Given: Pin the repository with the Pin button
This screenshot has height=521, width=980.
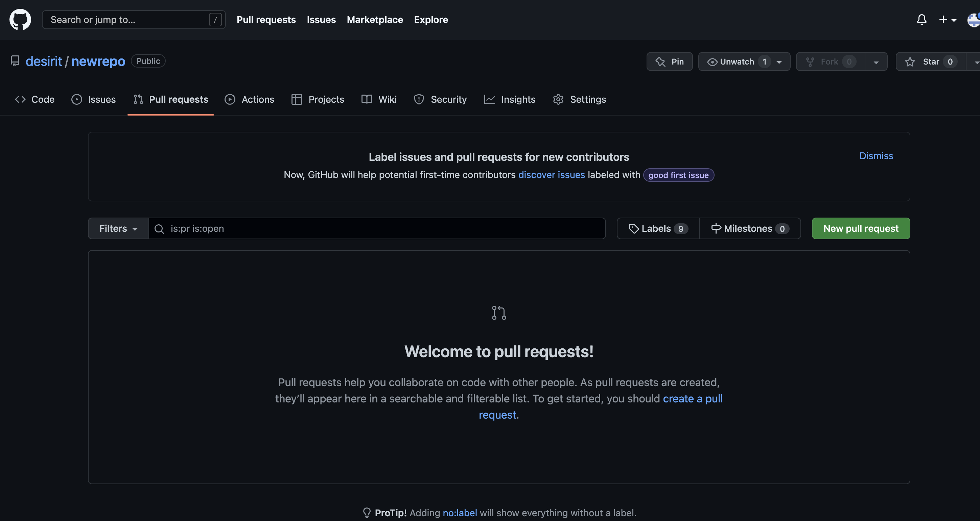Looking at the screenshot, I should pos(669,61).
